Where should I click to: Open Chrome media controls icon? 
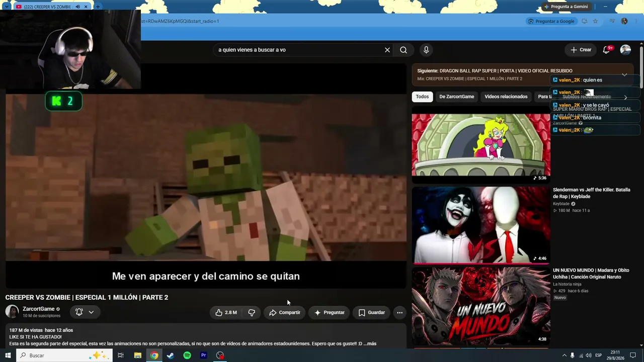[x=612, y=21]
